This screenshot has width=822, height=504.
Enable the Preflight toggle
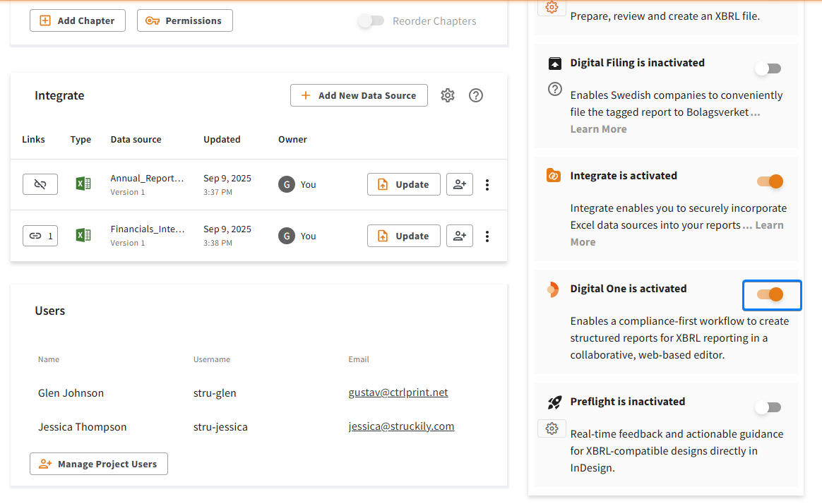(x=768, y=407)
